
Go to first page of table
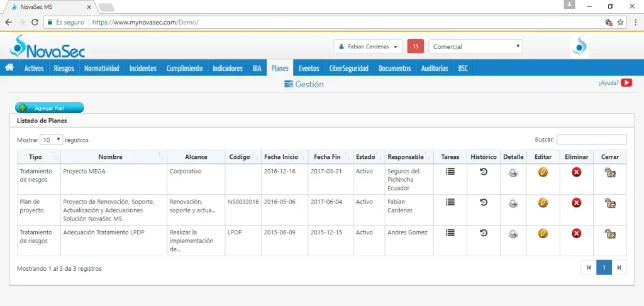tap(589, 268)
